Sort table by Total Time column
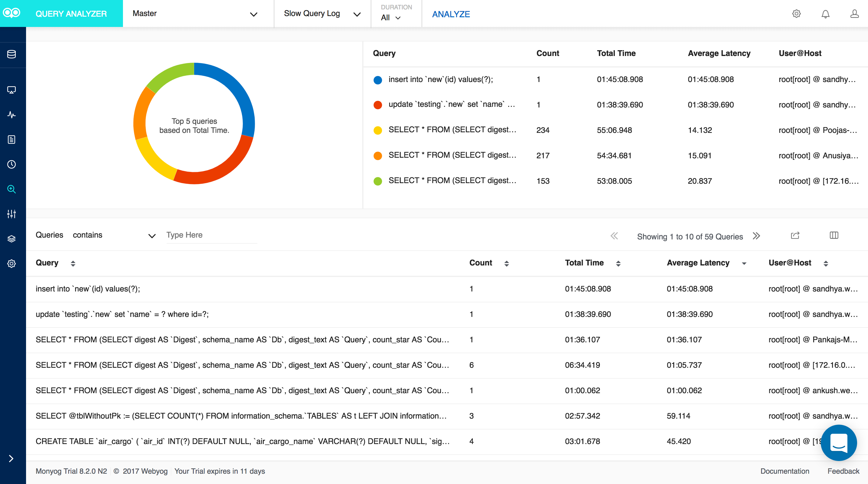 618,263
